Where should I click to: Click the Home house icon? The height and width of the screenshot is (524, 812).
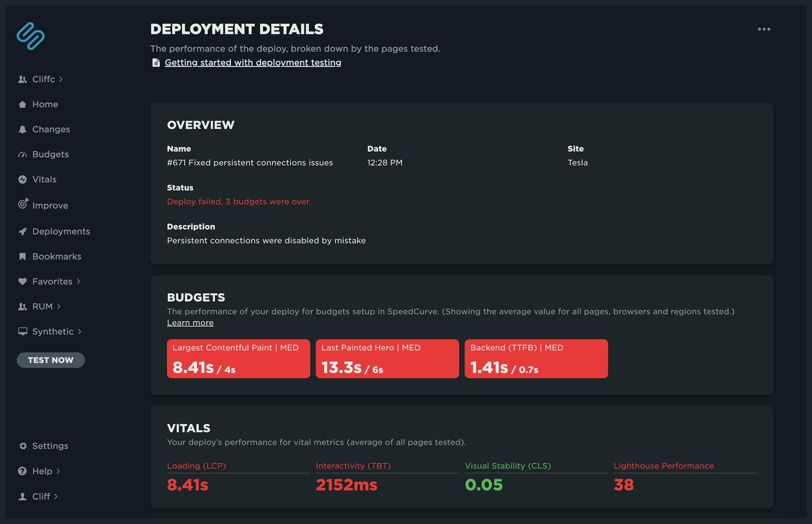(22, 105)
